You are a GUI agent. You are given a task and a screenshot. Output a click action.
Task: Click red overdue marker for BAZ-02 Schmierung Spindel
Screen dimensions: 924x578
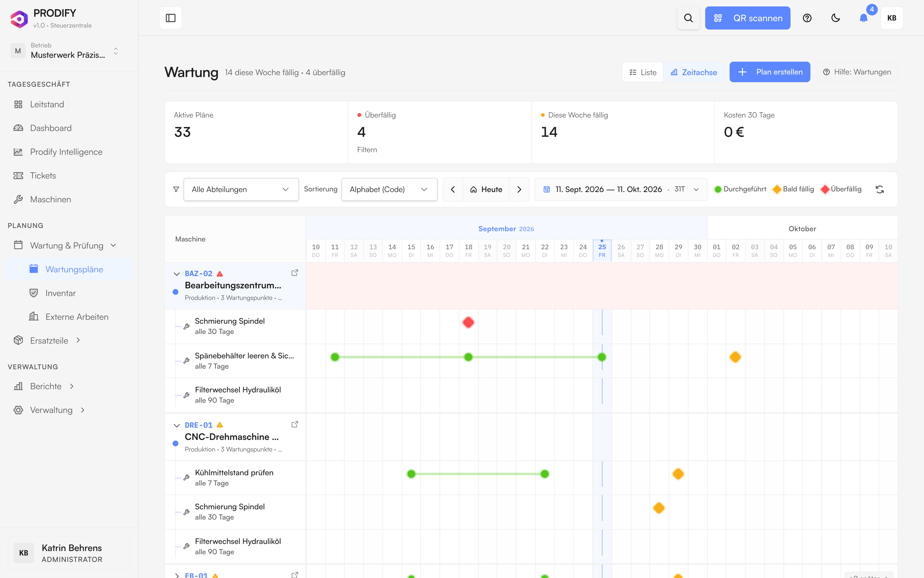(x=468, y=322)
